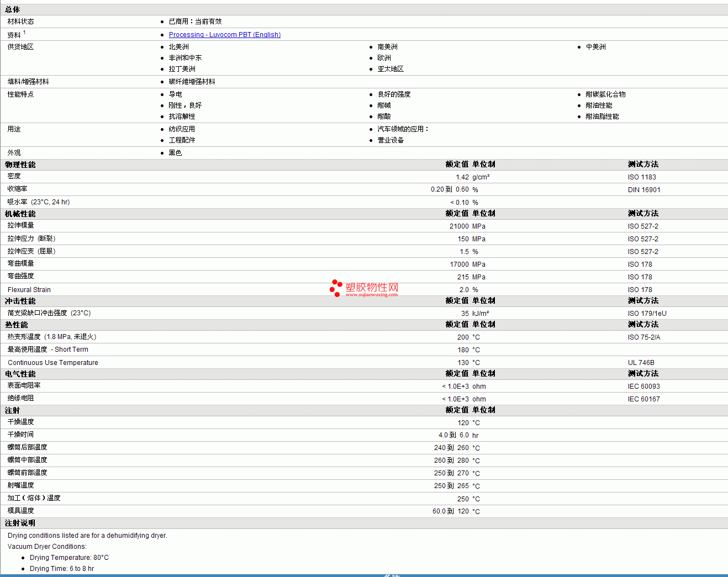Click the footnote superscript 1 beside 资料
This screenshot has height=577, width=728.
pos(24,33)
